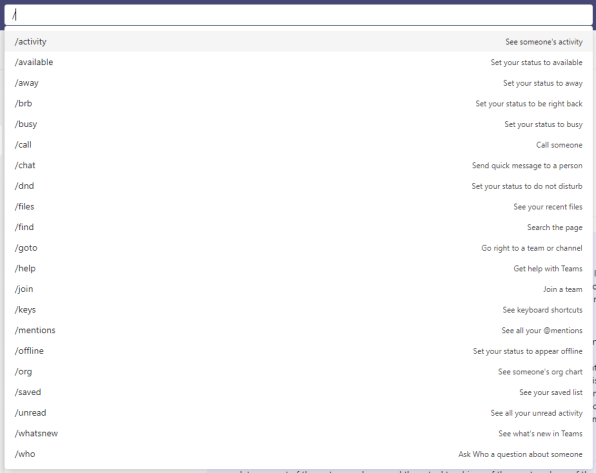The height and width of the screenshot is (473, 596).
Task: Select the /keys shortcuts command
Action: tap(298, 310)
